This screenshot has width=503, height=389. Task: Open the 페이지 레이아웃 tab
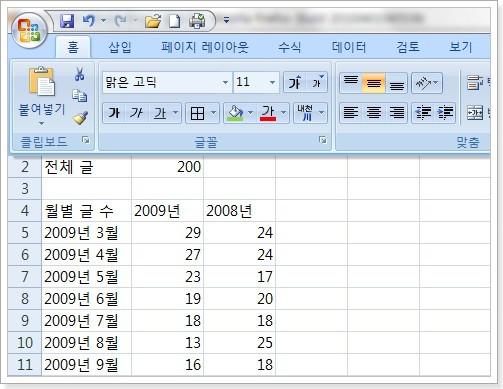205,47
